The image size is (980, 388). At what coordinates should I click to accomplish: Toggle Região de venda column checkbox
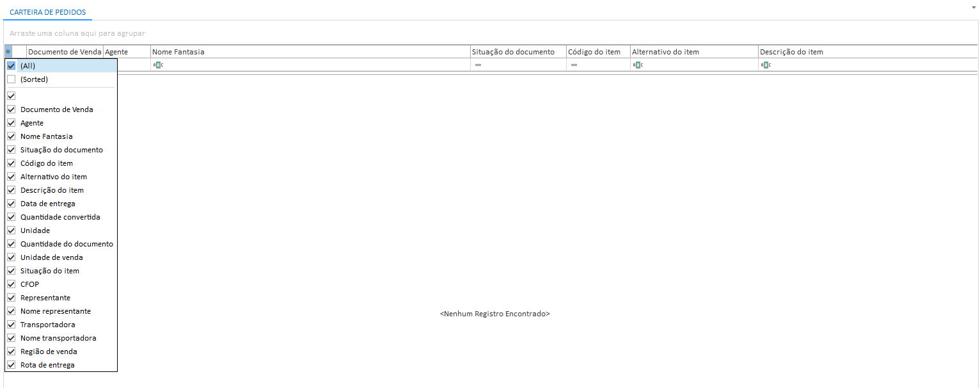[x=11, y=352]
